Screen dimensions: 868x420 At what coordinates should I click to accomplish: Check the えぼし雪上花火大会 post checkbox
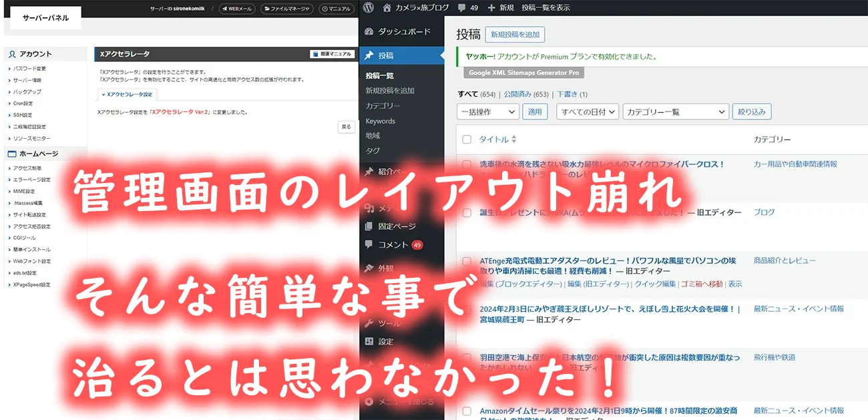[467, 310]
